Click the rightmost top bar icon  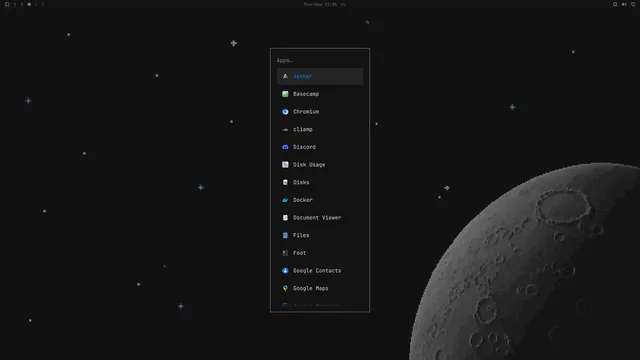pyautogui.click(x=633, y=4)
